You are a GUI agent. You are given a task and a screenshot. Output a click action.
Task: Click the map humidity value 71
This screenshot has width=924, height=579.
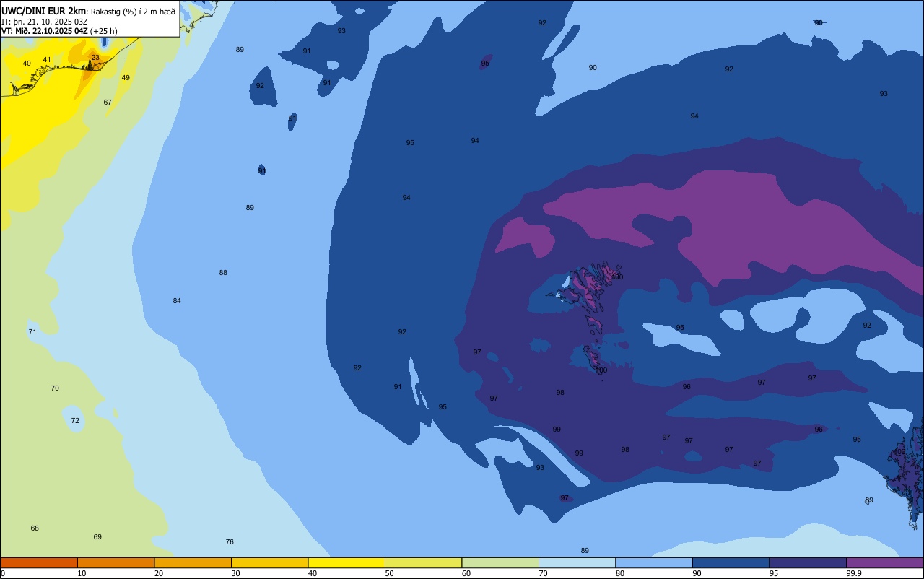[x=32, y=331]
